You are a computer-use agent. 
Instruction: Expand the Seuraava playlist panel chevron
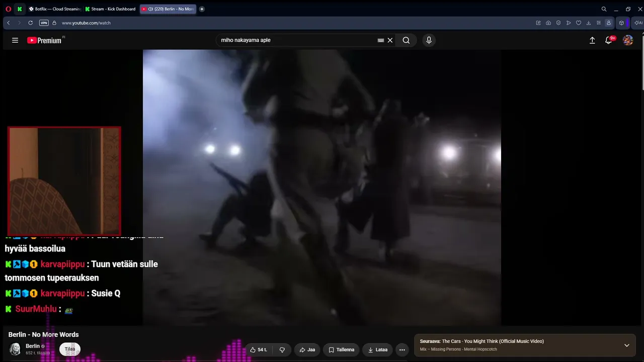627,345
